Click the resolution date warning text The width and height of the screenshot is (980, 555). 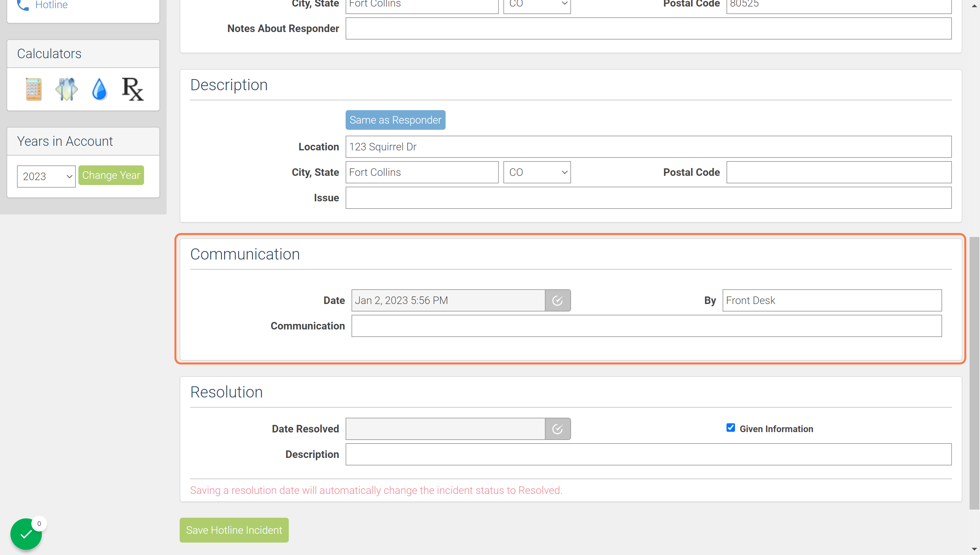(376, 490)
